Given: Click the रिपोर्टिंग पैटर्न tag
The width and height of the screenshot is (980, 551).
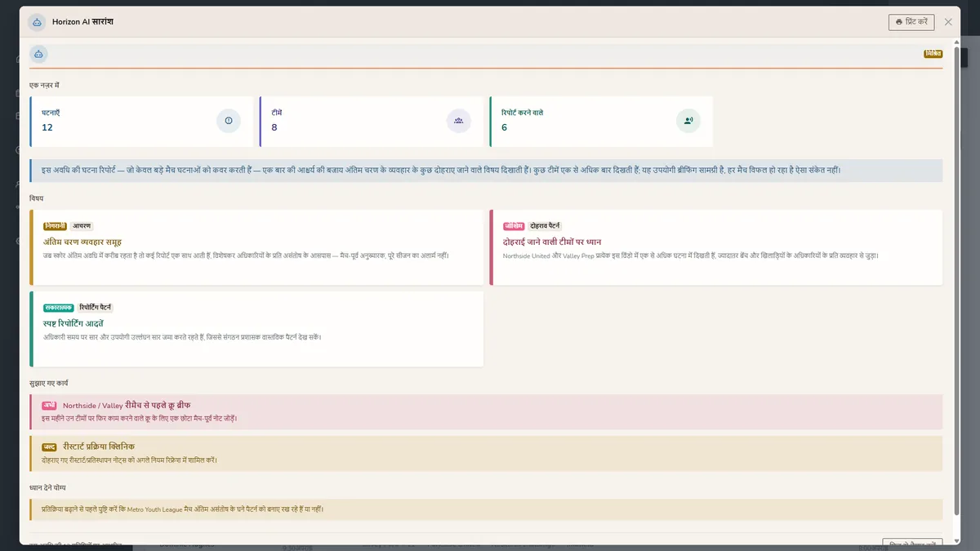Looking at the screenshot, I should 96,308.
